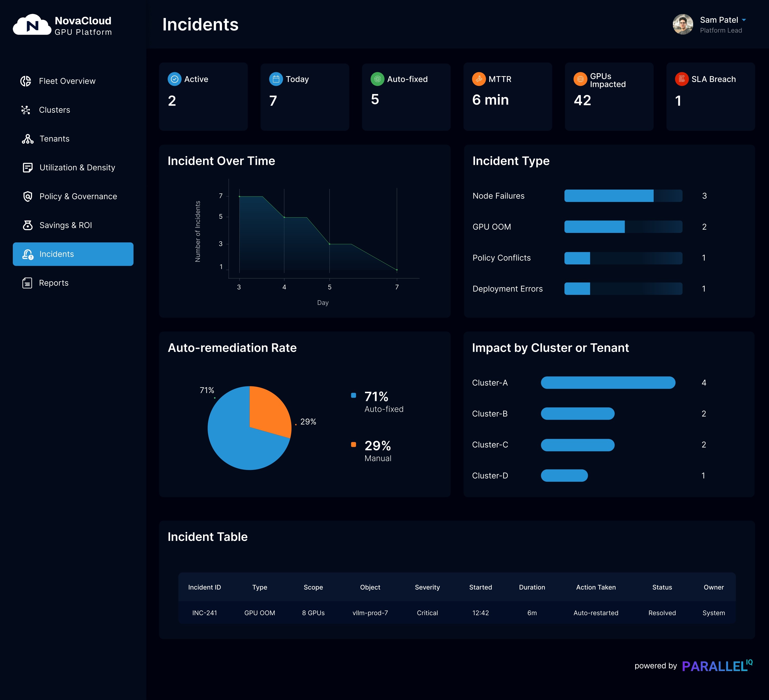Expand the Sam Patel account dropdown arrow

coord(744,20)
